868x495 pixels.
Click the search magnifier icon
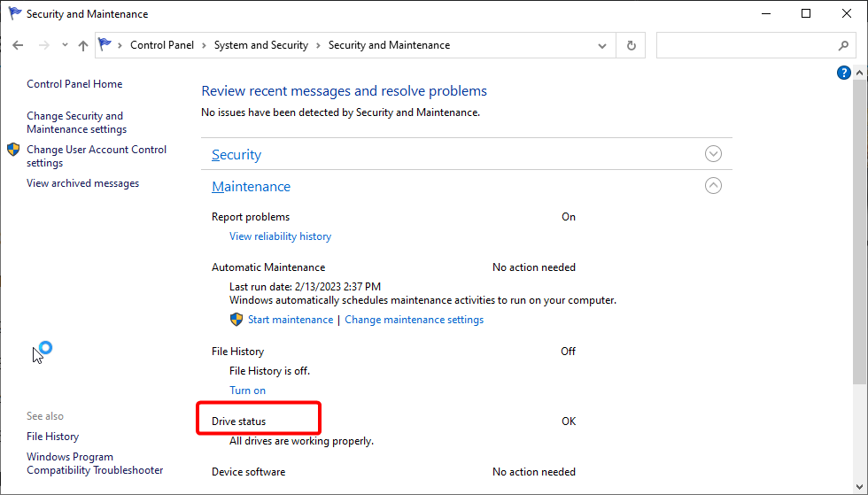coord(843,45)
